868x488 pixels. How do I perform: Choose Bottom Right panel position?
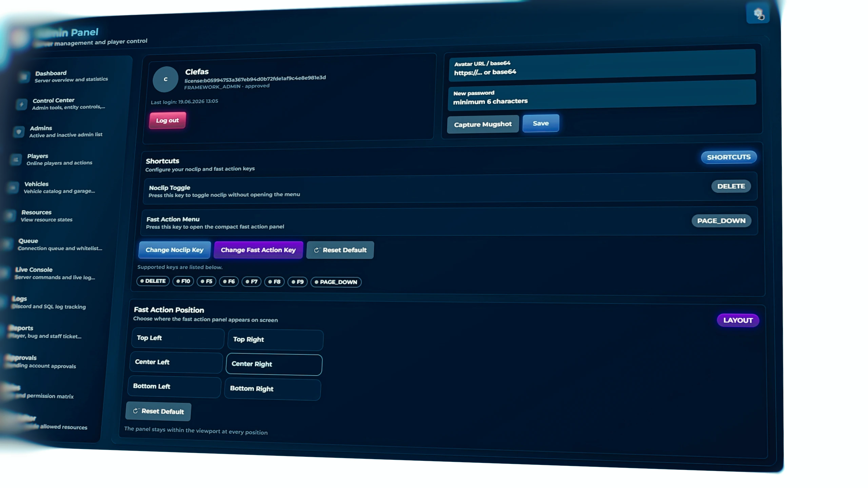point(273,389)
